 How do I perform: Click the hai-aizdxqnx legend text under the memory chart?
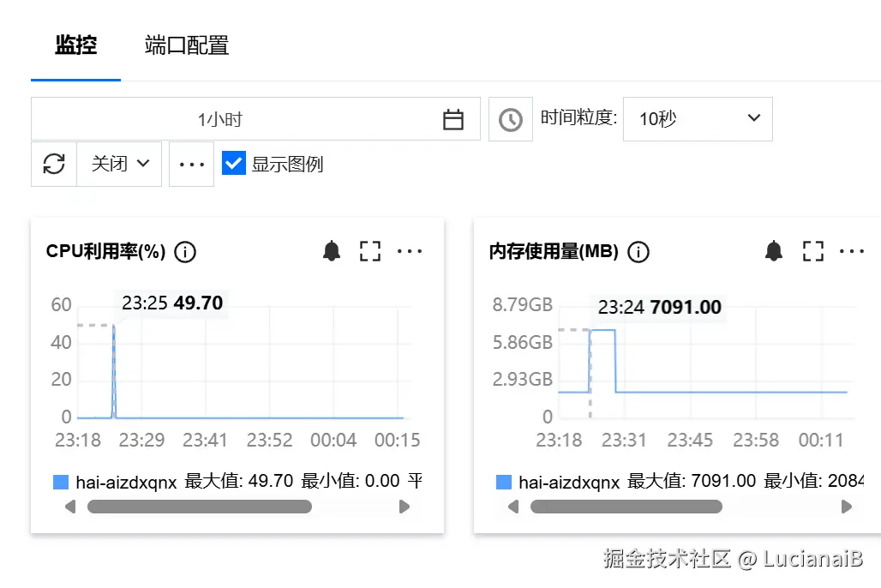pos(568,482)
